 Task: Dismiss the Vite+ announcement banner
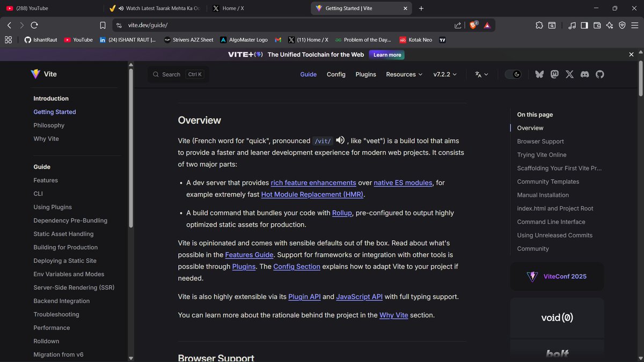[632, 55]
